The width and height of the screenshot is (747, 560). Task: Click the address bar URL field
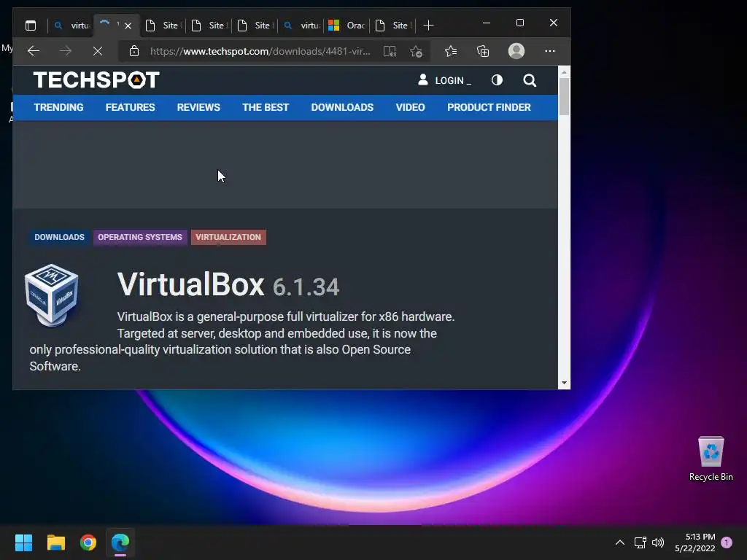coord(260,51)
